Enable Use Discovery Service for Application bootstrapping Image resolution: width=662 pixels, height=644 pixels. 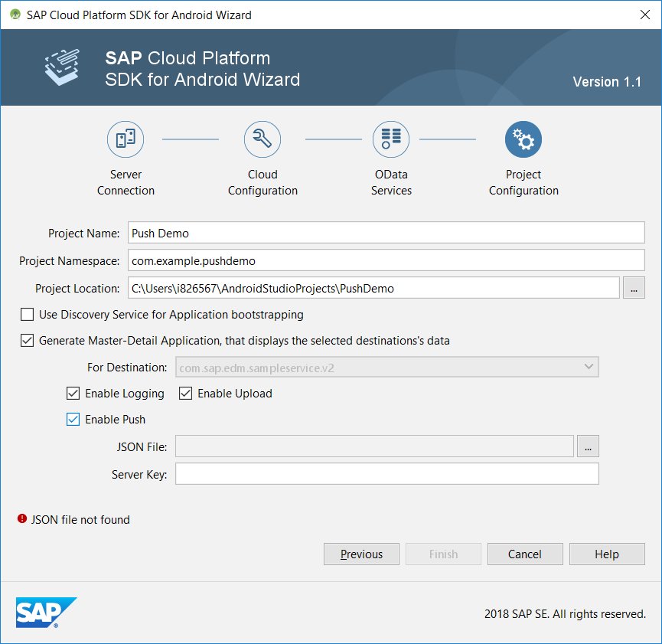tap(27, 314)
